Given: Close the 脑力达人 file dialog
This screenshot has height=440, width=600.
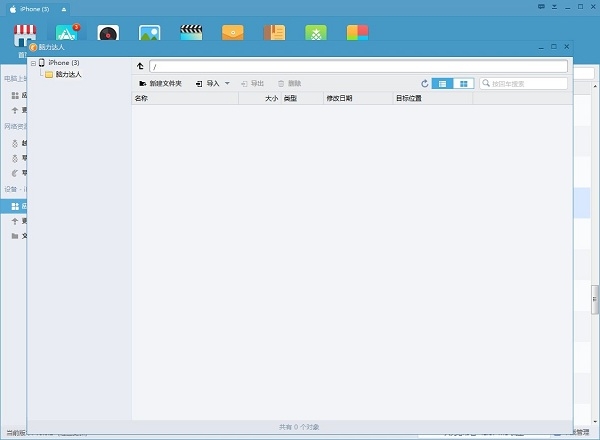Looking at the screenshot, I should pyautogui.click(x=567, y=47).
